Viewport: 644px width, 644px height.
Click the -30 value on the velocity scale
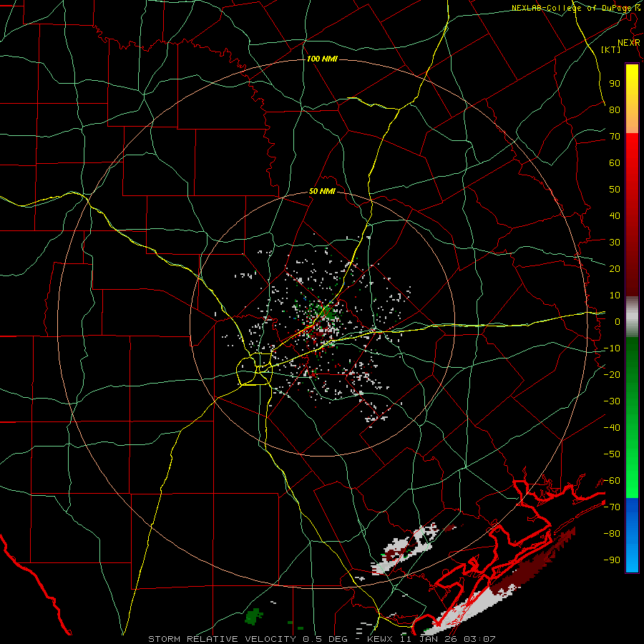612,401
